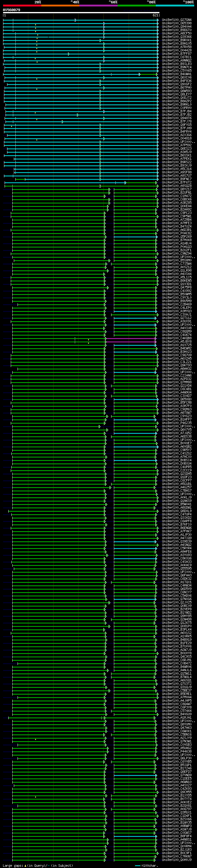197x868 pixels.
Task: Select hit label UniRef100_Q6ES23
Action: click(x=177, y=149)
